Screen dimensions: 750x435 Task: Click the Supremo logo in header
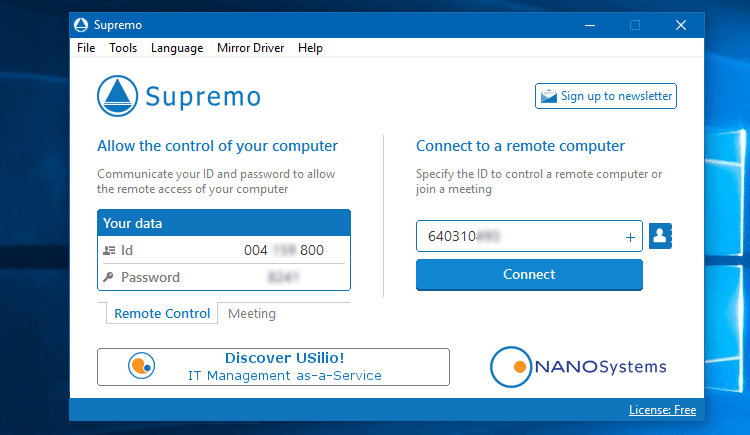(179, 96)
